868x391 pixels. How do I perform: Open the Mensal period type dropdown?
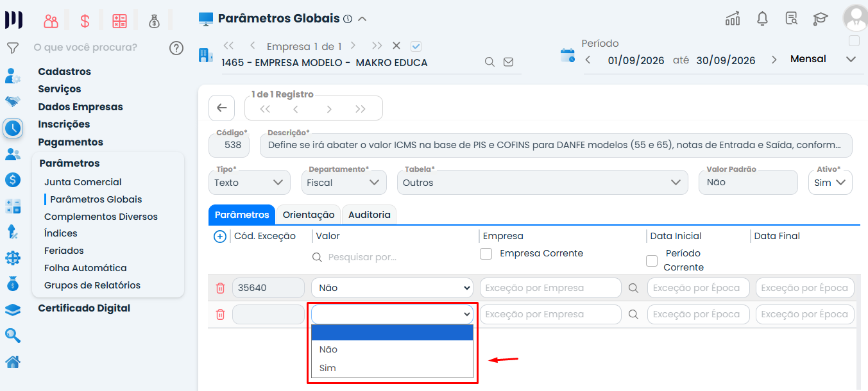click(823, 59)
